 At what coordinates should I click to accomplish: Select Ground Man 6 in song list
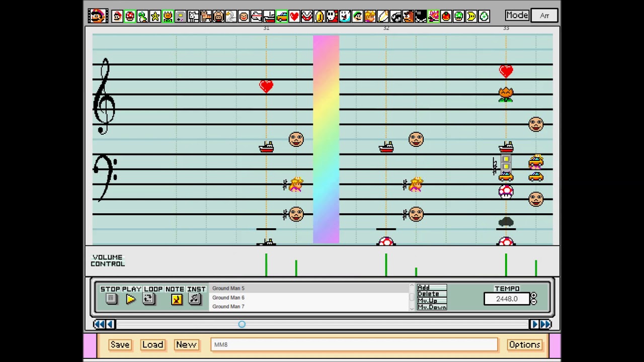(309, 298)
